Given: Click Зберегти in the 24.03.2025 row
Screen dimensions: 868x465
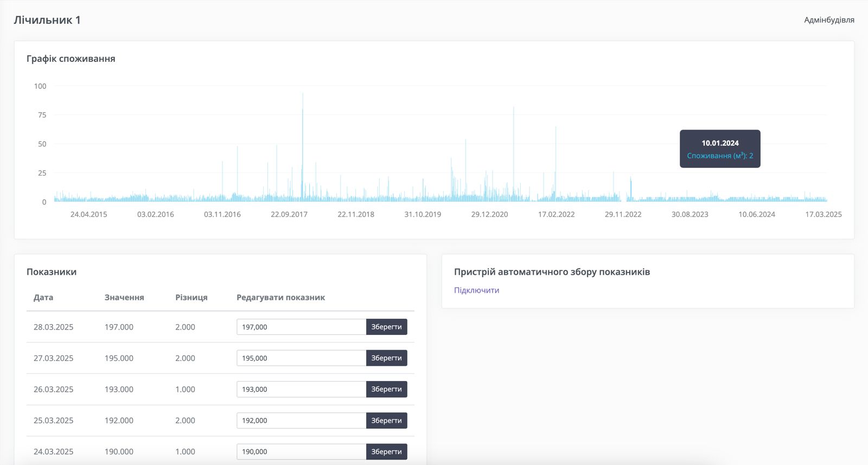Looking at the screenshot, I should click(x=386, y=451).
